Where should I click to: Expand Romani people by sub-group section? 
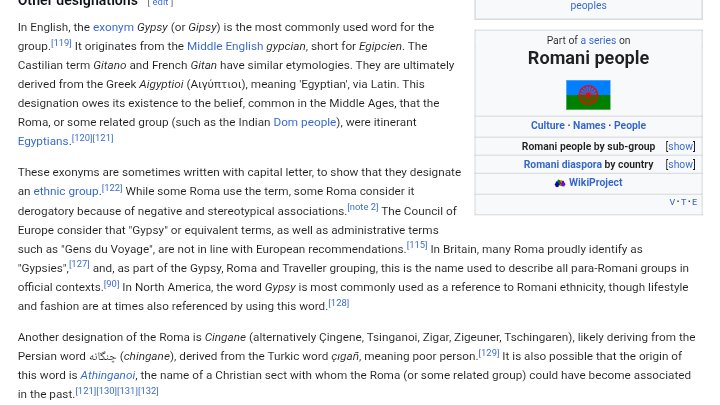(x=680, y=146)
